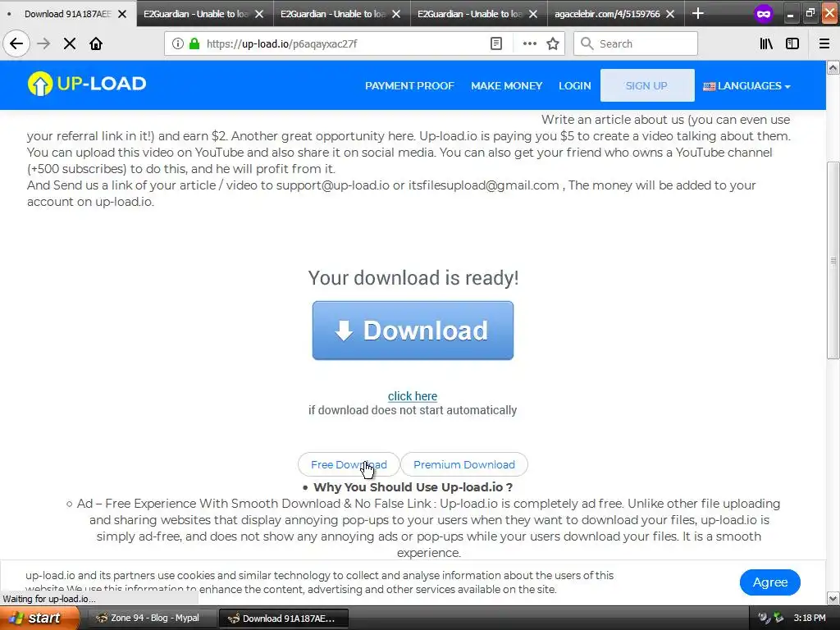Image resolution: width=840 pixels, height=630 pixels.
Task: Go back using the browser back arrow
Action: (16, 43)
